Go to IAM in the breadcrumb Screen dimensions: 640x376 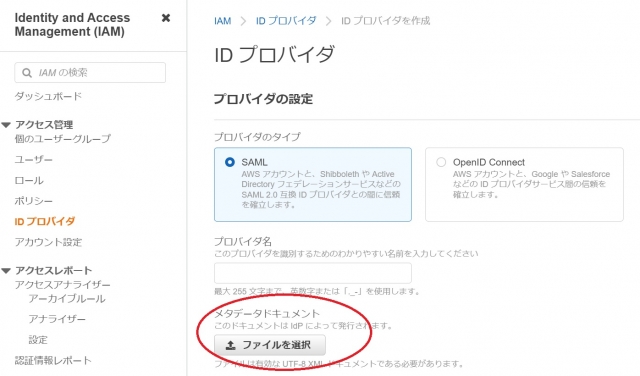[x=222, y=21]
